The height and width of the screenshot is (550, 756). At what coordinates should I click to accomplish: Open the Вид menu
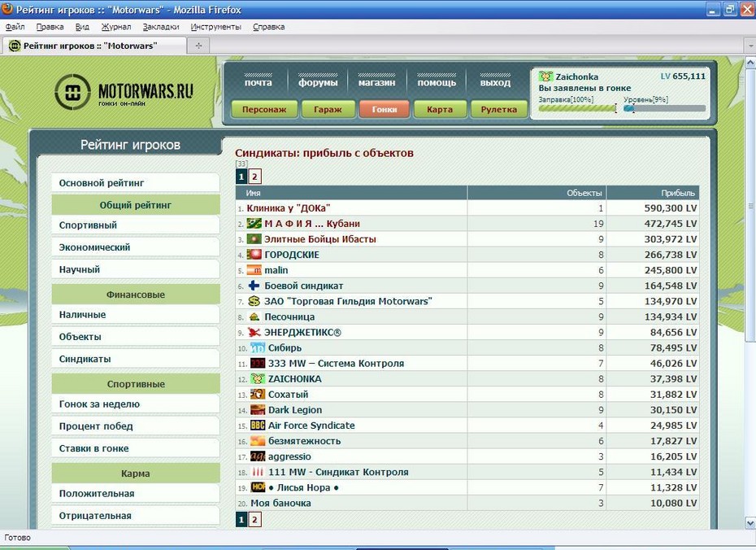[82, 27]
